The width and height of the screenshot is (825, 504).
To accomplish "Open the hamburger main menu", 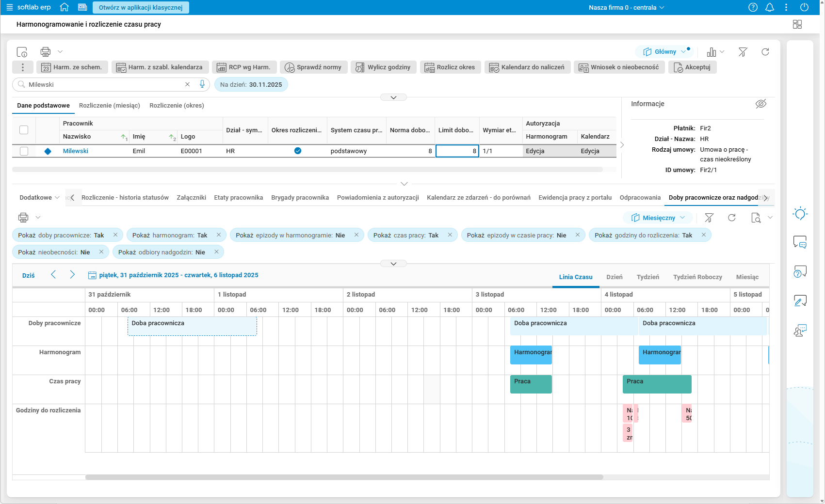I will (x=10, y=7).
